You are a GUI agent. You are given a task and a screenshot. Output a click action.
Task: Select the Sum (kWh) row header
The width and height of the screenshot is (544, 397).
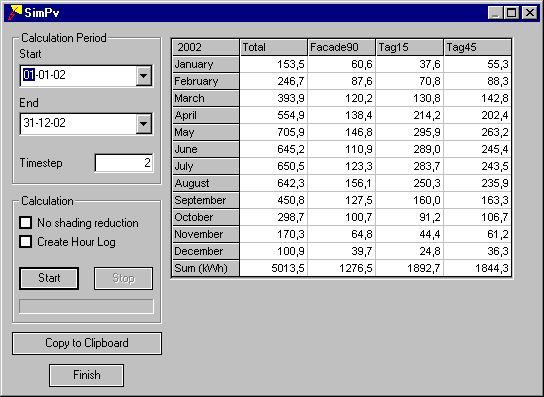tap(206, 268)
